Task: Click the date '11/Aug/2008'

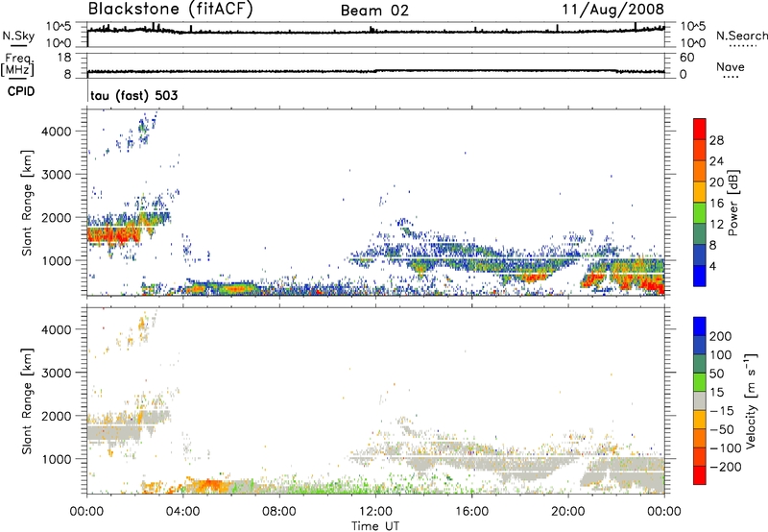Action: (x=612, y=10)
